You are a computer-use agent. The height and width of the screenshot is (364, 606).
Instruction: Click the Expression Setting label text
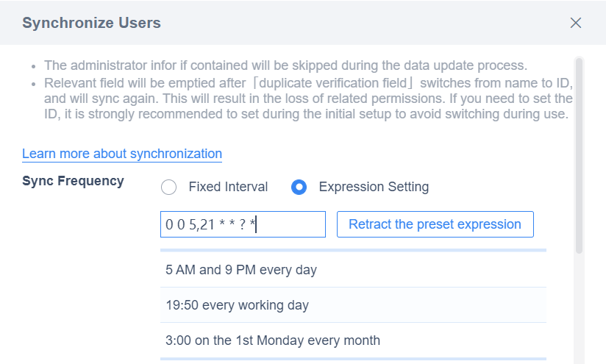click(x=374, y=187)
